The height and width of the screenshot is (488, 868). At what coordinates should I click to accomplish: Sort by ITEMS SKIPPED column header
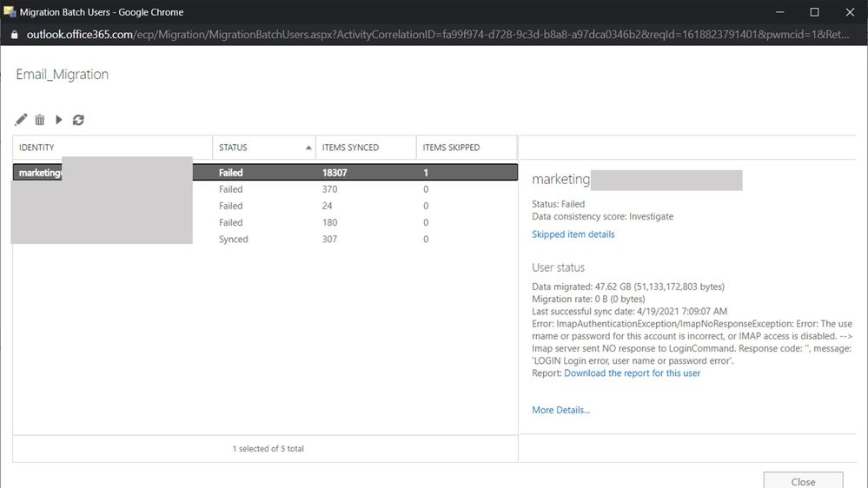467,147
